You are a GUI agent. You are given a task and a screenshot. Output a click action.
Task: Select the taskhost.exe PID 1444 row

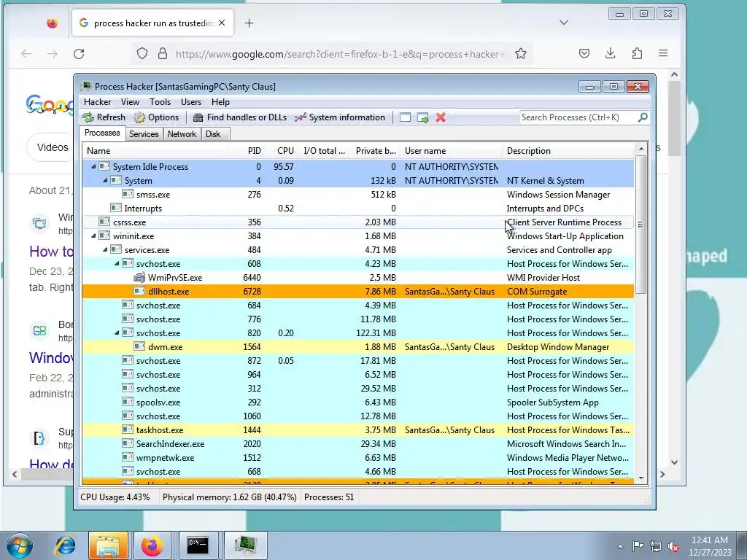[x=358, y=430]
